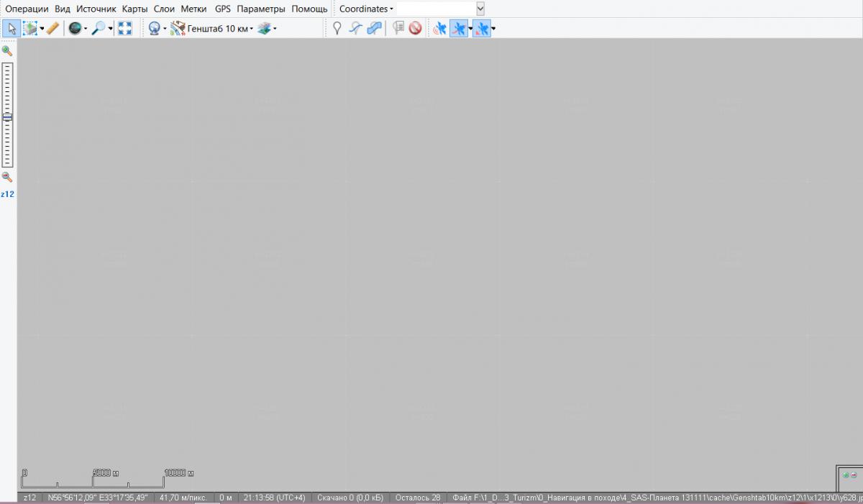This screenshot has width=863, height=504.
Task: Expand the Coordinates search type dropdown
Action: [366, 9]
